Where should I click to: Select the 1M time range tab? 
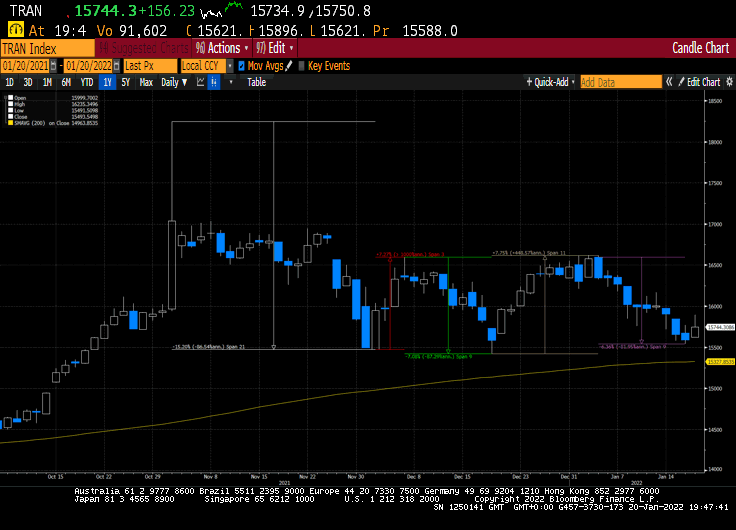(47, 82)
